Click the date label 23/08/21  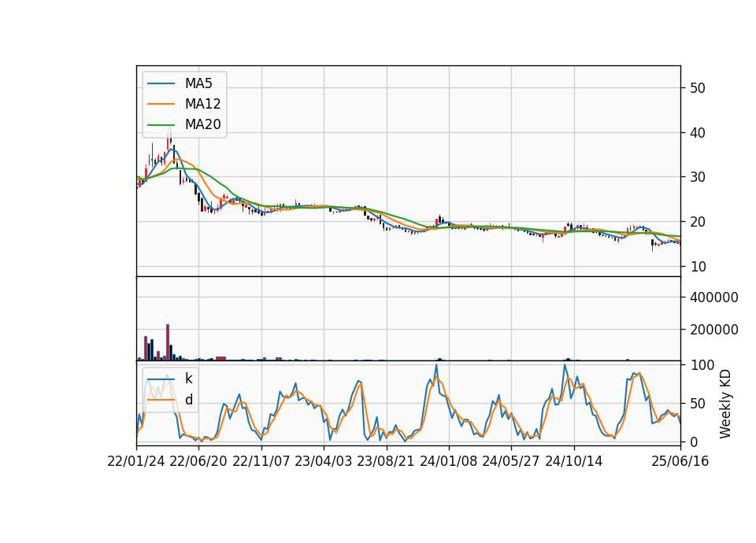point(386,461)
